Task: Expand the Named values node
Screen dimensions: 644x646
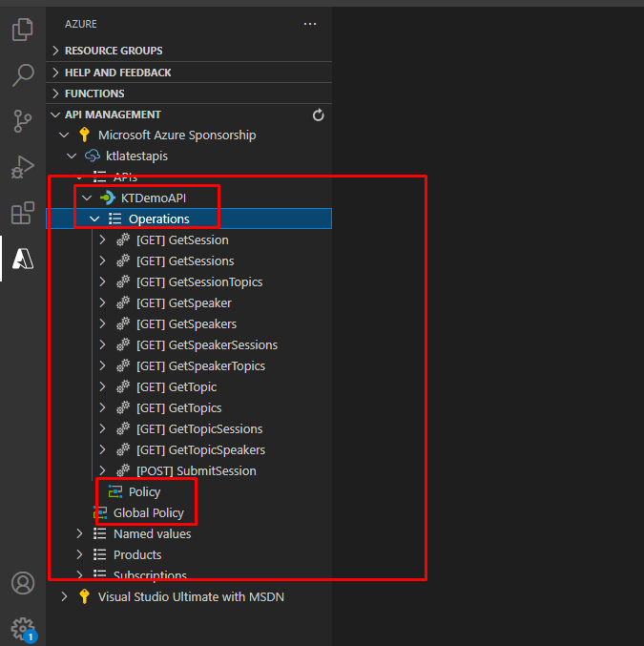Action: (80, 534)
